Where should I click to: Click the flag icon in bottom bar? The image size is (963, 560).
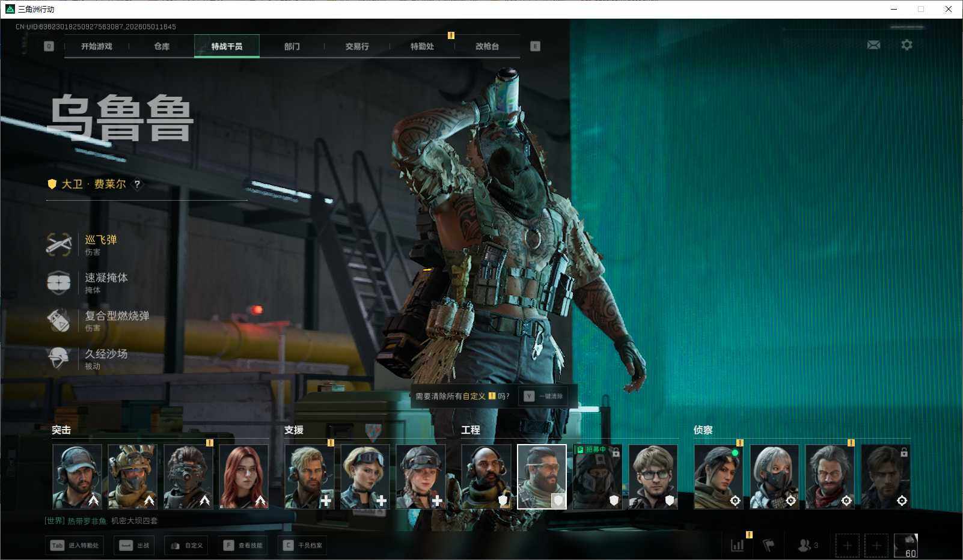coord(768,545)
